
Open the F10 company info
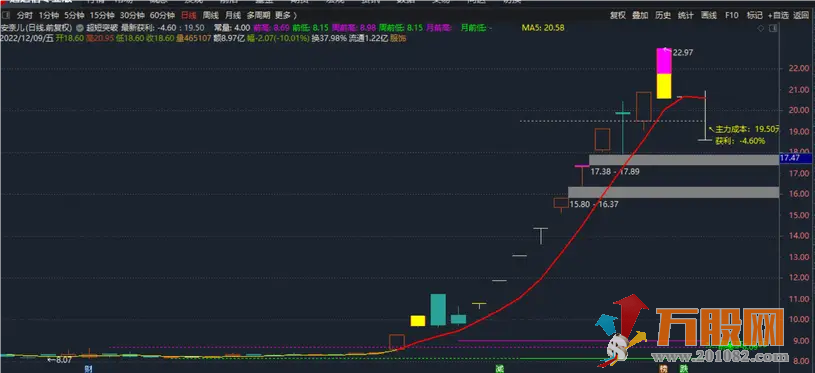point(732,15)
